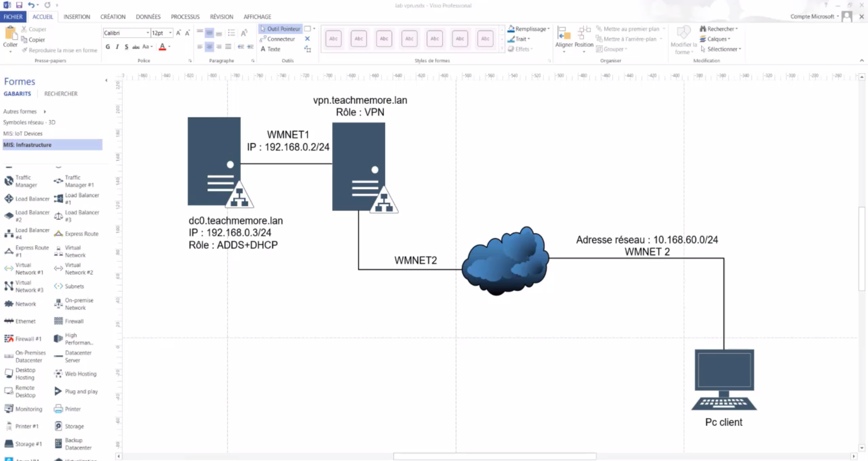The height and width of the screenshot is (461, 868).
Task: Select the Texte tool
Action: (272, 49)
